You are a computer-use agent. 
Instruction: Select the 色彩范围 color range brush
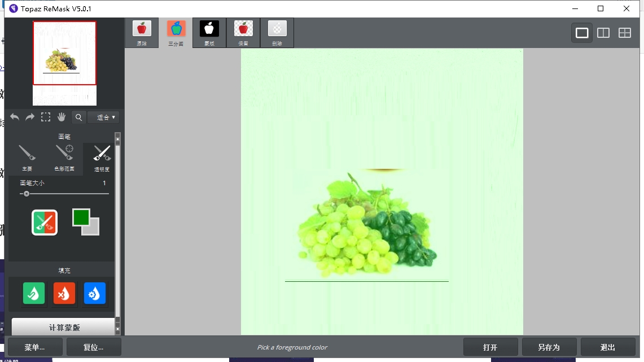tap(64, 158)
